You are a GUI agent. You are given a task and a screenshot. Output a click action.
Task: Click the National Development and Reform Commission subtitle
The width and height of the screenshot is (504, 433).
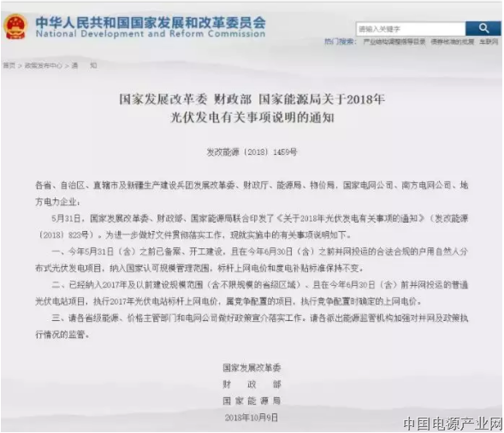point(151,33)
